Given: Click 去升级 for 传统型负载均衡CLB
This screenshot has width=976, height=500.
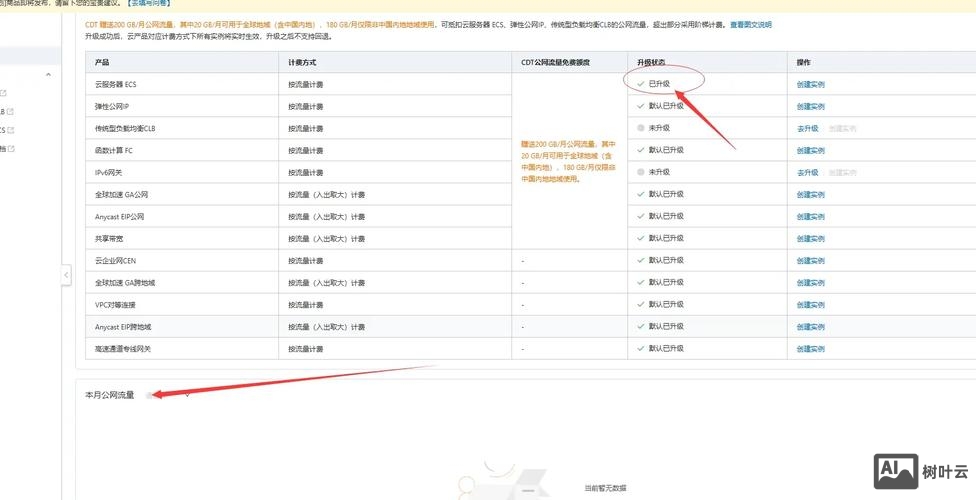Looking at the screenshot, I should coord(807,128).
